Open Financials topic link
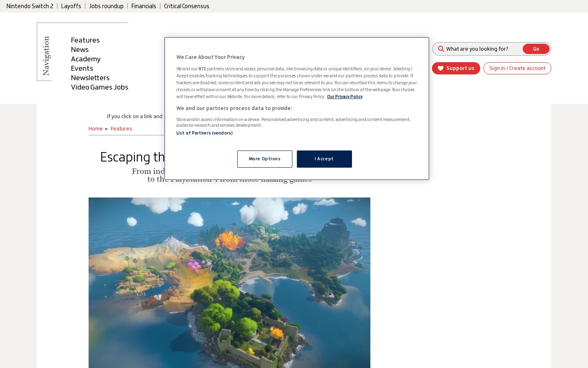Viewport: 588px width, 368px height. pos(144,6)
